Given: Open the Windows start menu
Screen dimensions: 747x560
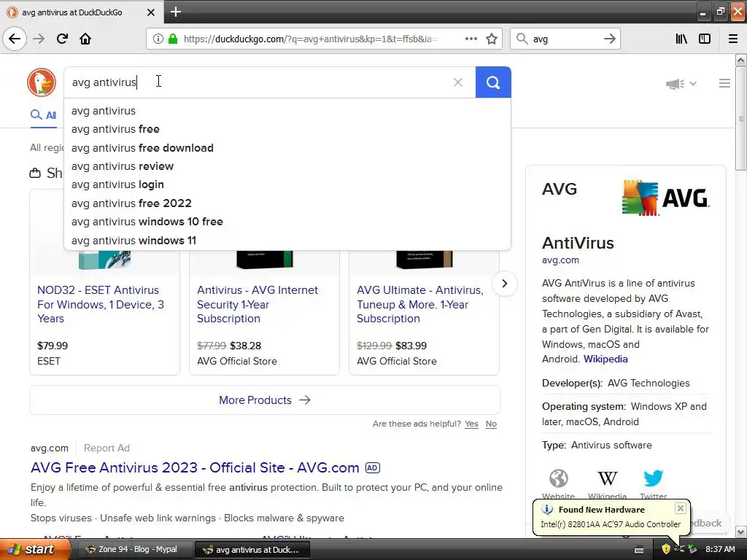Looking at the screenshot, I should pos(34,550).
